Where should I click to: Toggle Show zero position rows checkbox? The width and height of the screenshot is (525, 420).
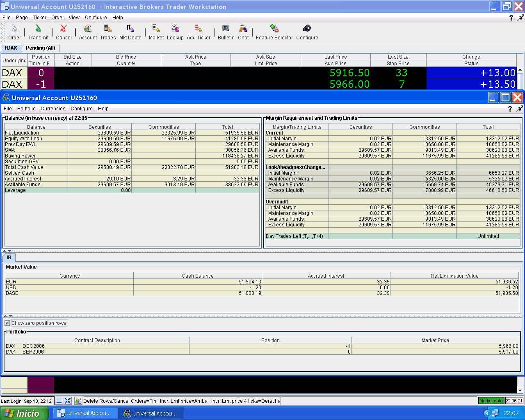pos(7,323)
